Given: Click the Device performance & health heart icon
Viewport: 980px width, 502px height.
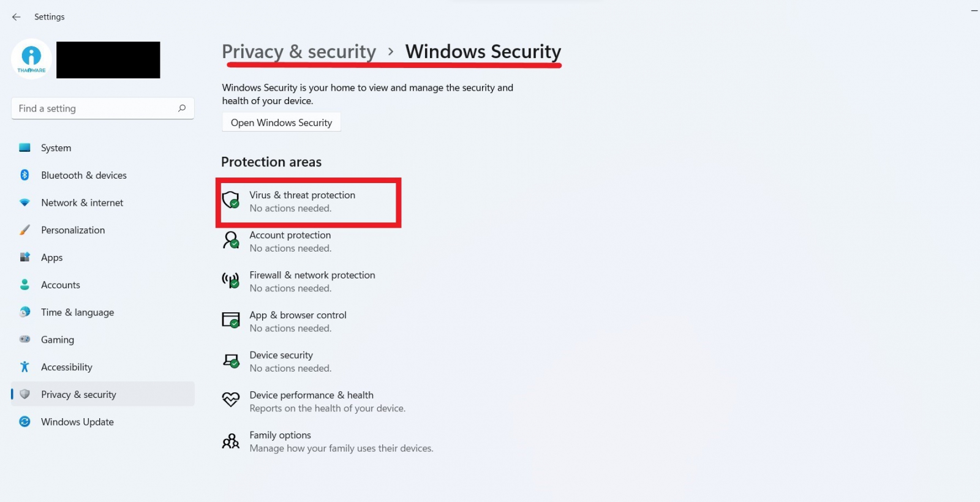Looking at the screenshot, I should tap(230, 400).
